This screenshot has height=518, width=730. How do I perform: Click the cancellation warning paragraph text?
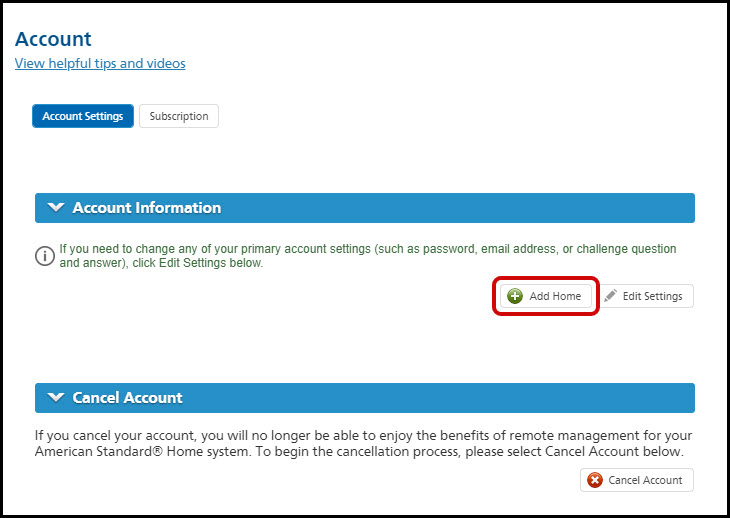pyautogui.click(x=364, y=444)
